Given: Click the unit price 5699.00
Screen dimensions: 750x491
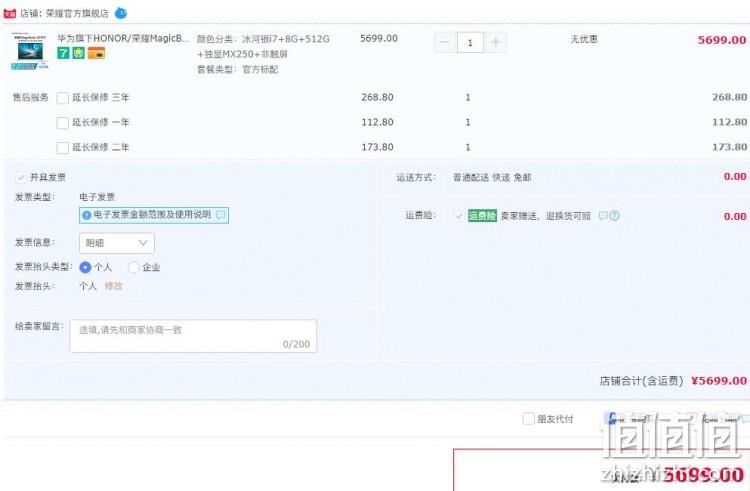Looking at the screenshot, I should point(379,38).
